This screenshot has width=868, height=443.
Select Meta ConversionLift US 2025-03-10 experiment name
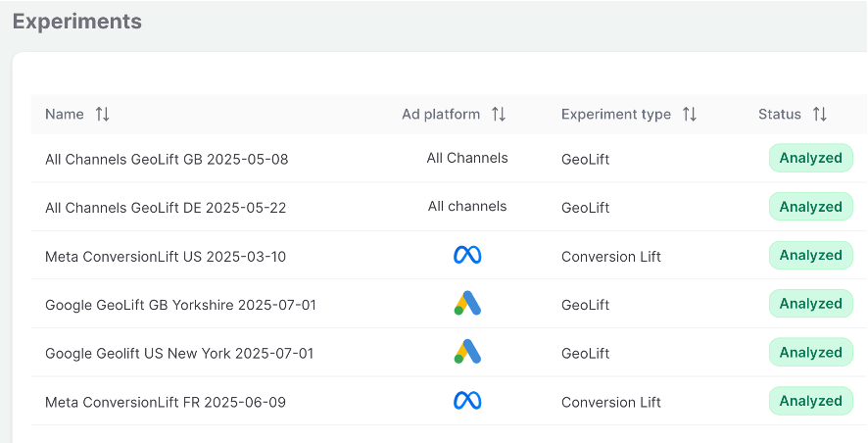(166, 257)
